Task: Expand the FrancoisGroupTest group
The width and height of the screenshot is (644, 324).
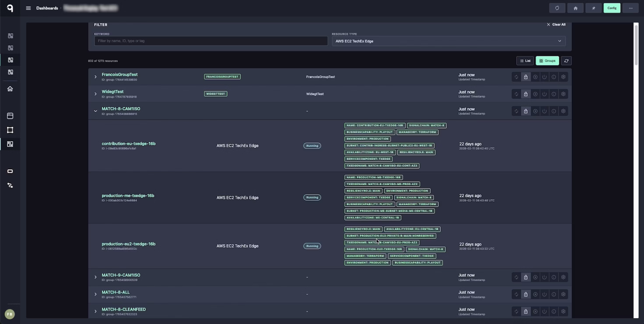Action: (95, 77)
